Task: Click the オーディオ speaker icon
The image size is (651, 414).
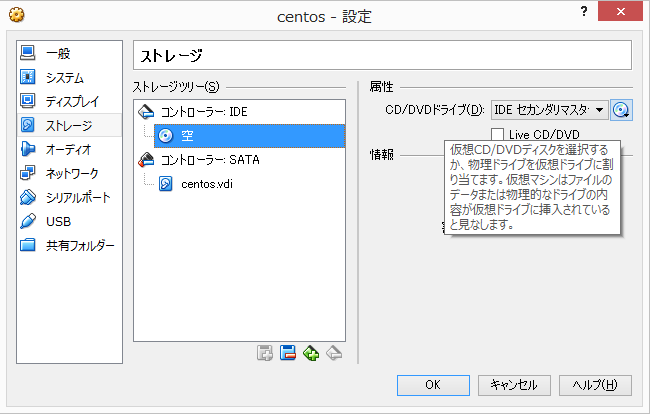Action: [28, 149]
